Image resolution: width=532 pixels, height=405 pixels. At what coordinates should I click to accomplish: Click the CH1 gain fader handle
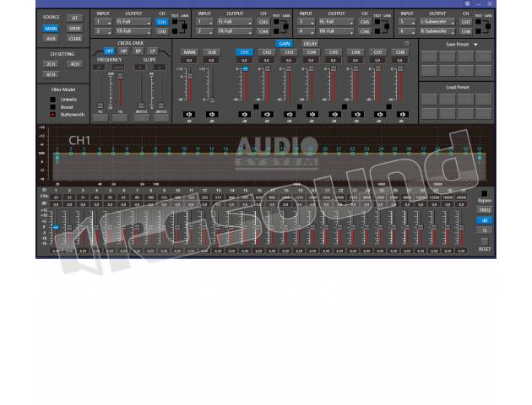245,69
